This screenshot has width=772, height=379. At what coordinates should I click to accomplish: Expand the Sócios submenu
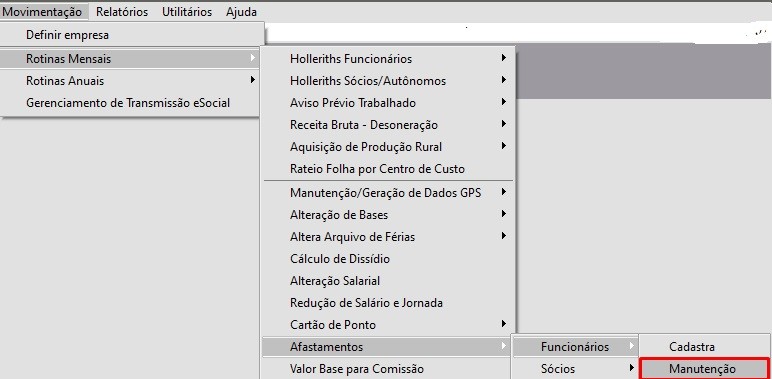click(x=576, y=369)
